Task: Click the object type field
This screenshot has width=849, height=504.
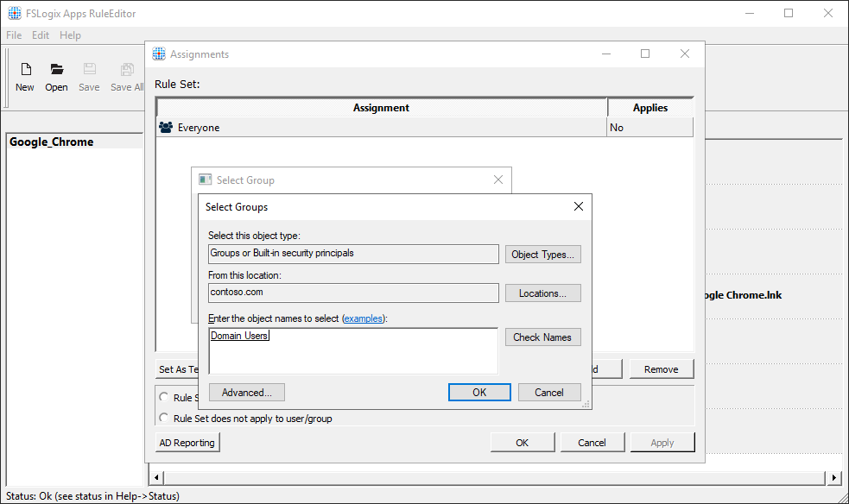Action: 353,254
